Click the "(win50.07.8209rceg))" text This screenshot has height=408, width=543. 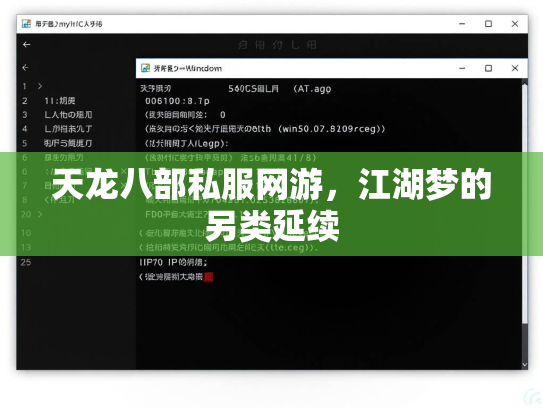point(331,129)
